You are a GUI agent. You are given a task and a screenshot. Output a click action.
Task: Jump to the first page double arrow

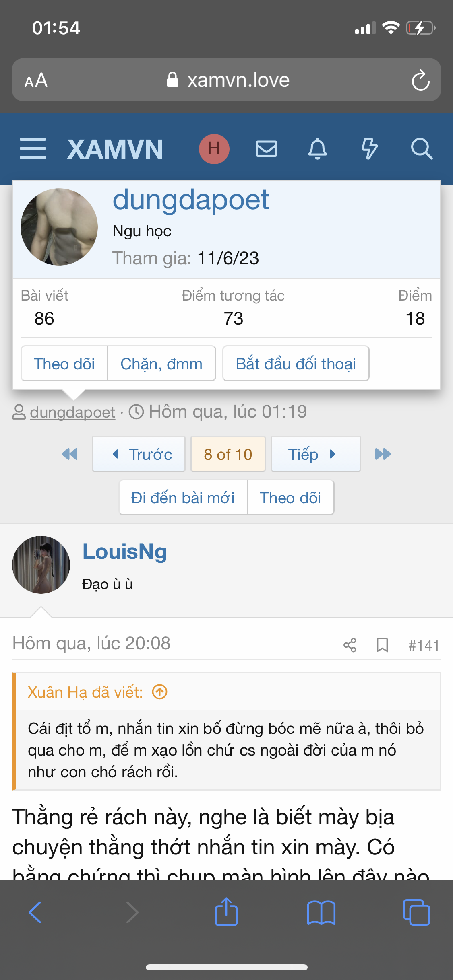tap(70, 454)
